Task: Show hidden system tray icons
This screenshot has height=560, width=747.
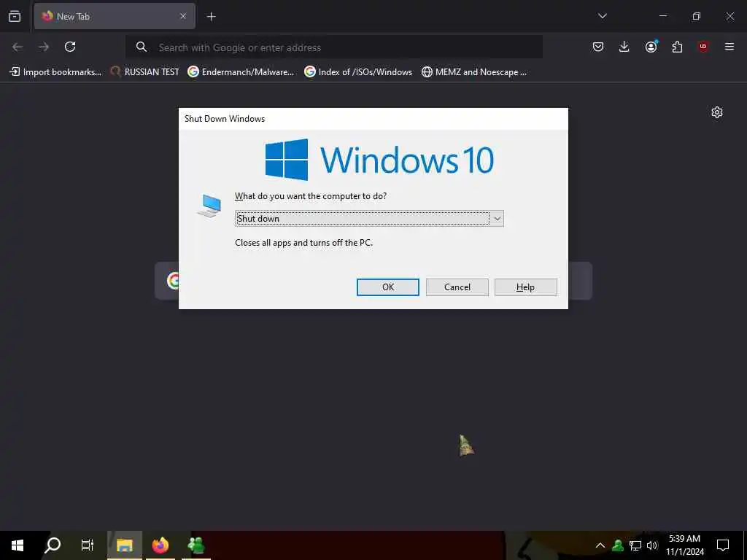Action: click(600, 545)
